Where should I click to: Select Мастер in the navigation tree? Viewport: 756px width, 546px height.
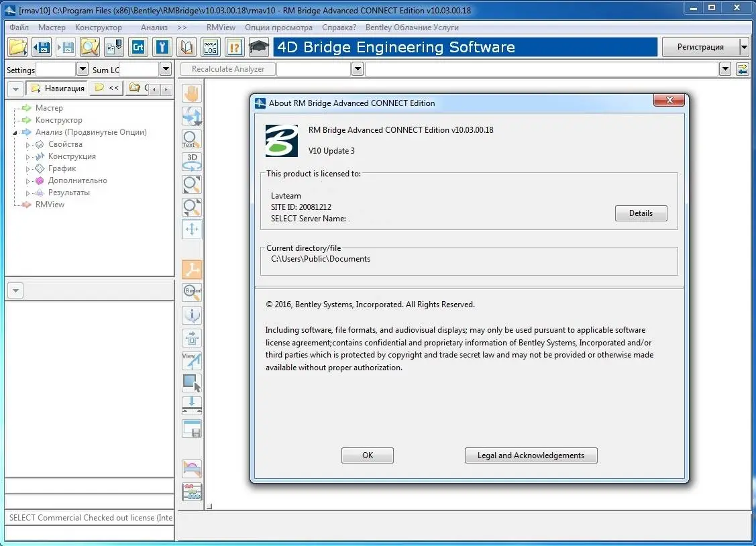pyautogui.click(x=49, y=108)
